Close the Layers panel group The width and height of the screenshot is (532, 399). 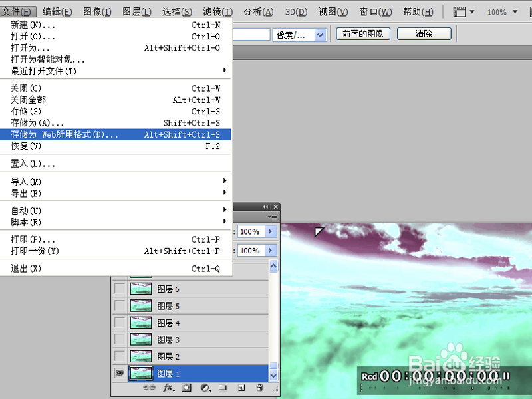(x=276, y=207)
